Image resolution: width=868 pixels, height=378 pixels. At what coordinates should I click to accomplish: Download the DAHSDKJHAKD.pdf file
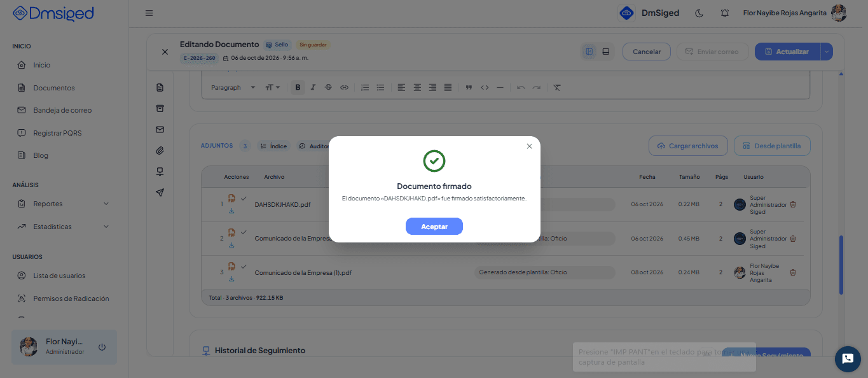pos(231,211)
